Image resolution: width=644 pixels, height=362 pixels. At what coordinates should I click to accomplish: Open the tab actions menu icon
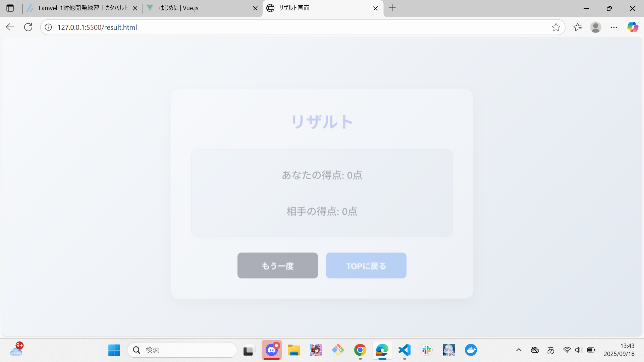[10, 8]
